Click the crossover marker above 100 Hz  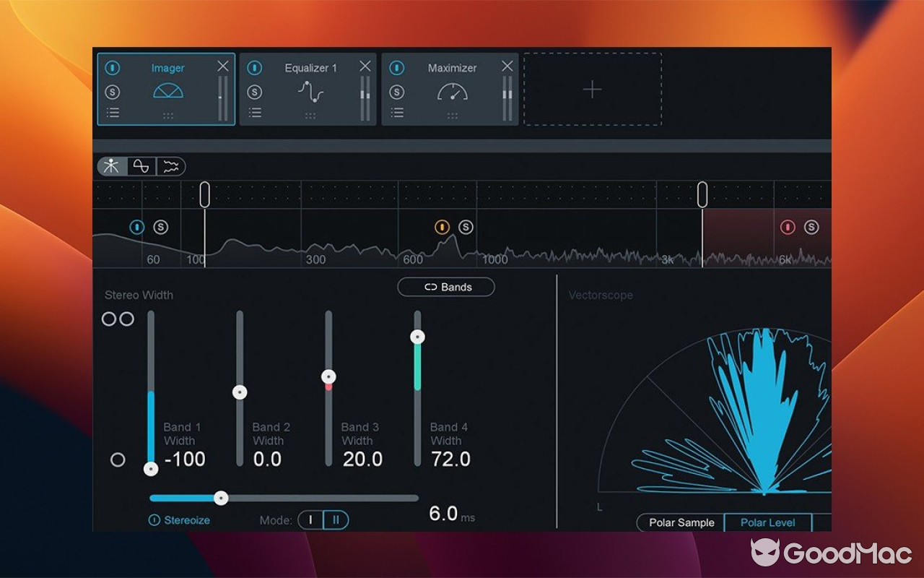pyautogui.click(x=204, y=193)
